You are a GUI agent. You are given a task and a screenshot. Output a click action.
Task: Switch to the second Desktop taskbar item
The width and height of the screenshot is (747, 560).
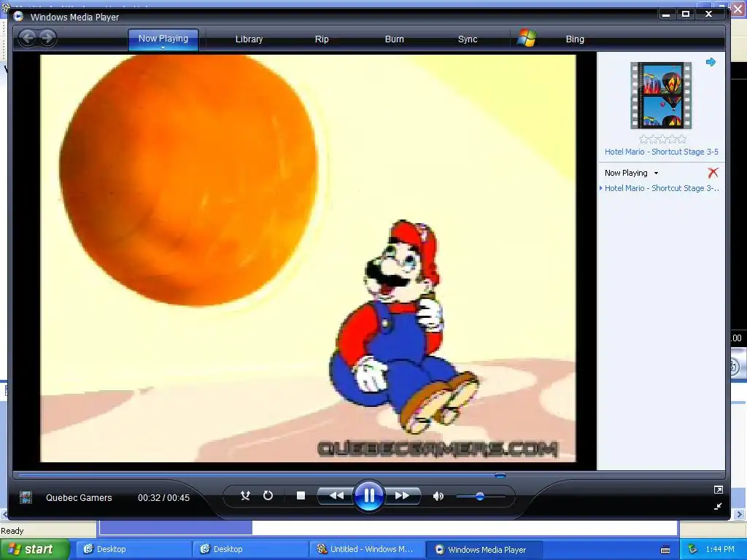coord(250,549)
